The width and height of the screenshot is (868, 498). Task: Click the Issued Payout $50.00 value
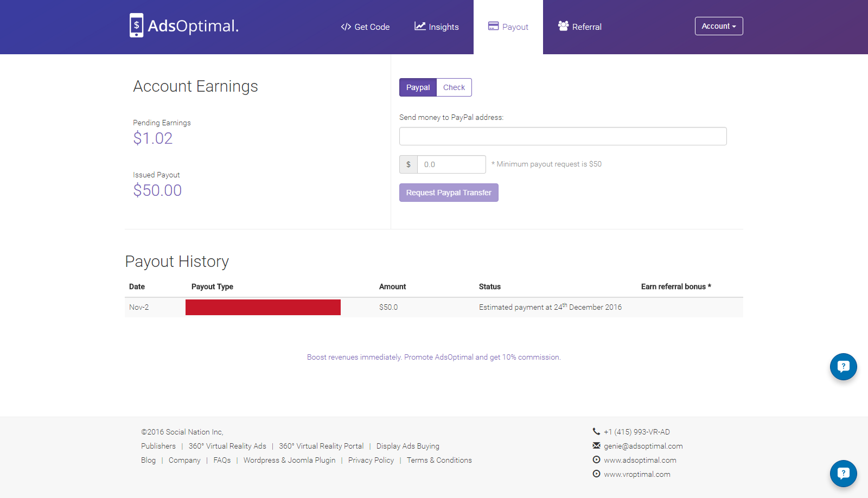pos(157,190)
